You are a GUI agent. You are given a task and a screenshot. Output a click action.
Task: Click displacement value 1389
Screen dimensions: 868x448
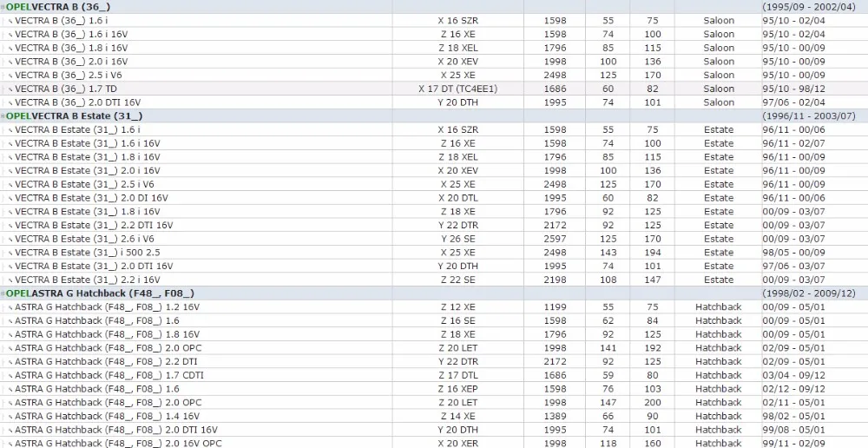[555, 416]
